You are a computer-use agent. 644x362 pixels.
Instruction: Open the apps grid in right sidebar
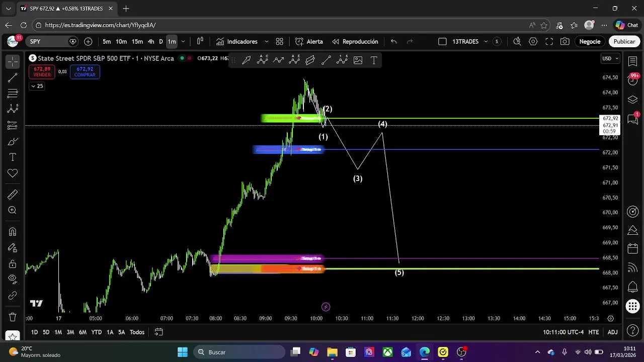click(633, 306)
